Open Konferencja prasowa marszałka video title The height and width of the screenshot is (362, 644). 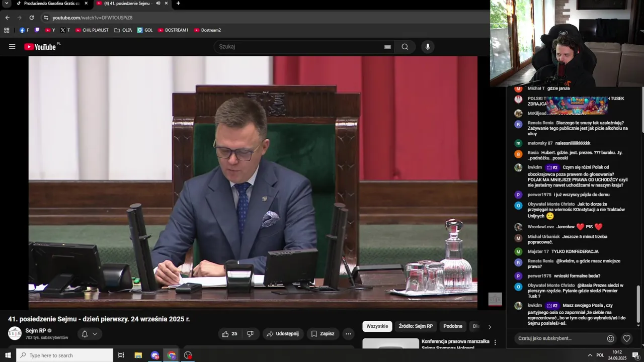click(x=455, y=344)
